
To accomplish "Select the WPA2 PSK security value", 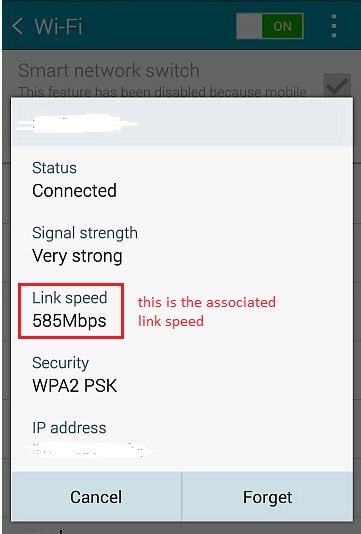I will tap(75, 386).
